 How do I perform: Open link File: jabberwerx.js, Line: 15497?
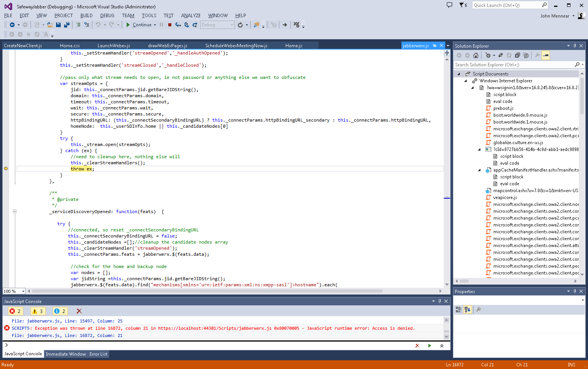[x=67, y=321]
